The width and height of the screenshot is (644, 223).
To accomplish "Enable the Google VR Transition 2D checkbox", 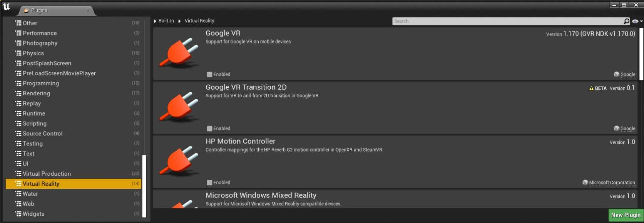I will coord(209,129).
